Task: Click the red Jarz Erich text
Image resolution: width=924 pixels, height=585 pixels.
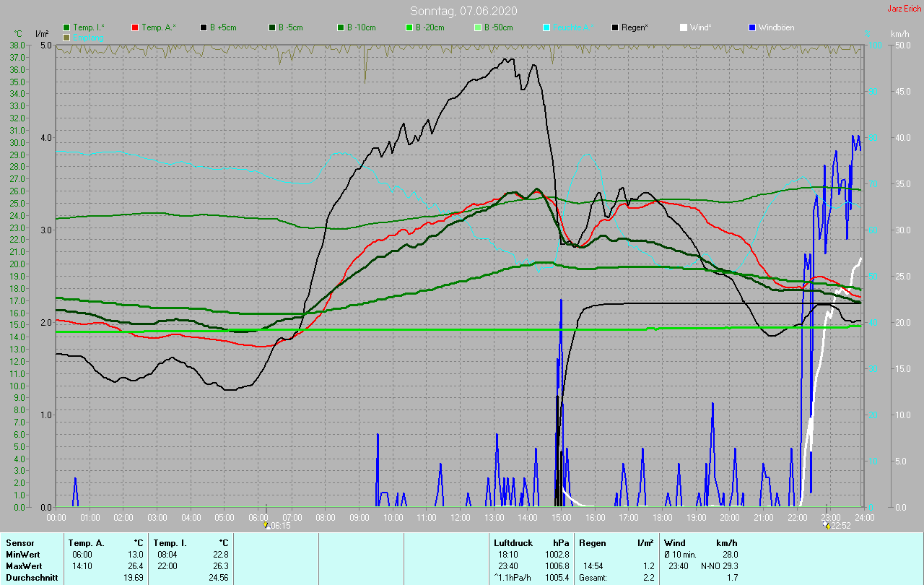Action: (x=905, y=9)
